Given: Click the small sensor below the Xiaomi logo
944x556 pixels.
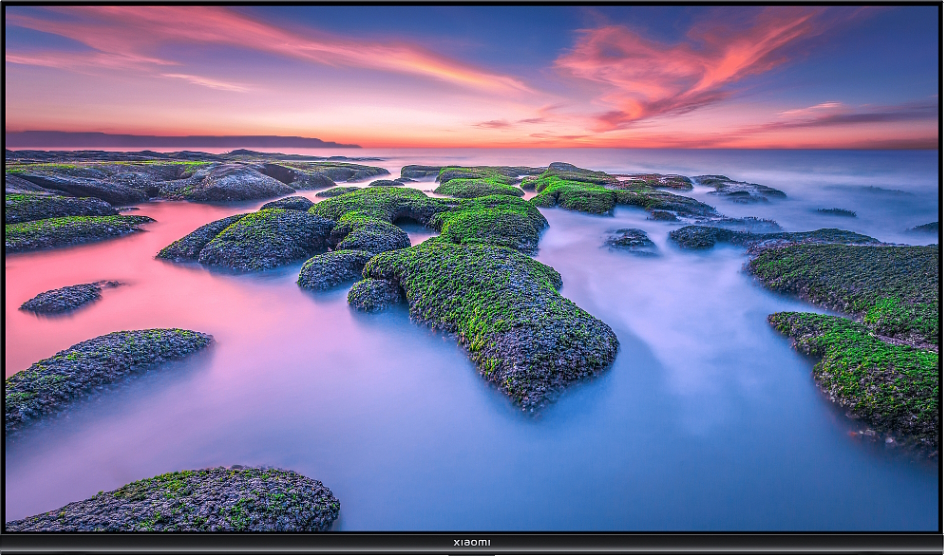Looking at the screenshot, I should [x=471, y=552].
